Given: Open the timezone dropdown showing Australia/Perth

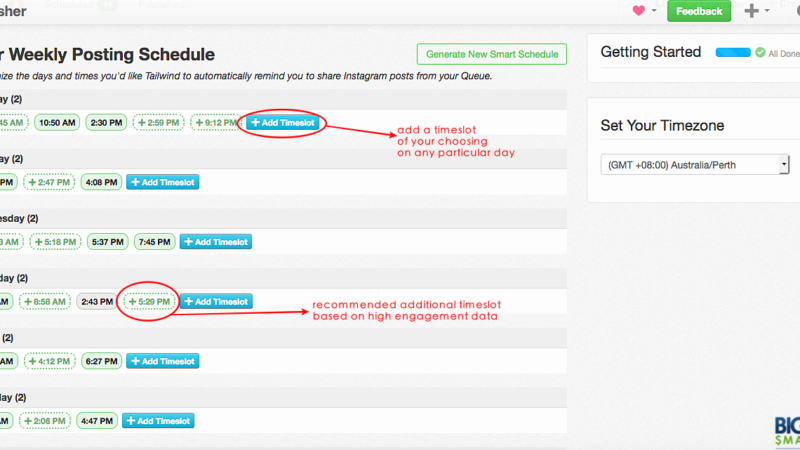Looking at the screenshot, I should (695, 164).
